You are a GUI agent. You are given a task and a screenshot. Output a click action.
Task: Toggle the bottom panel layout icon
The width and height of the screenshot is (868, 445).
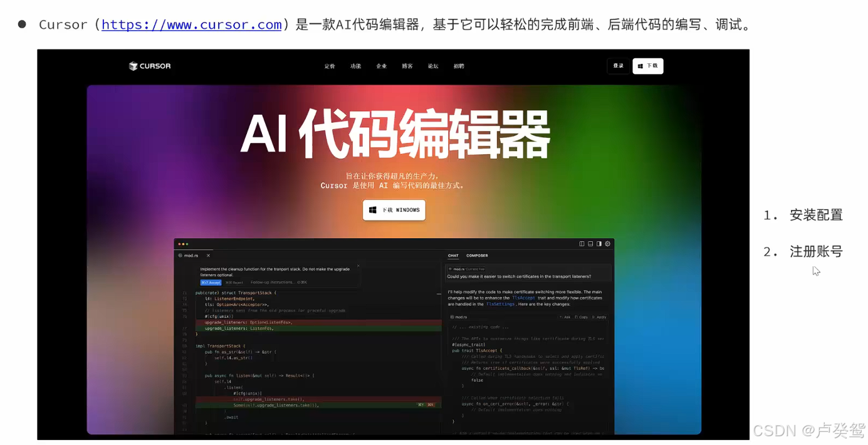pos(590,244)
